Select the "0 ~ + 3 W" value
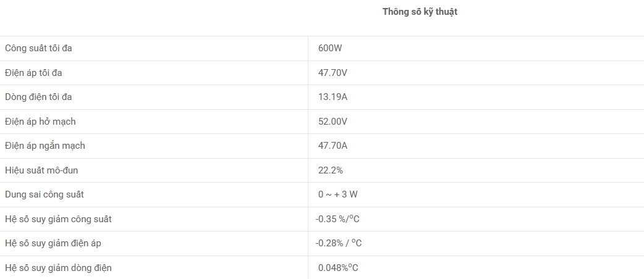 pyautogui.click(x=337, y=194)
